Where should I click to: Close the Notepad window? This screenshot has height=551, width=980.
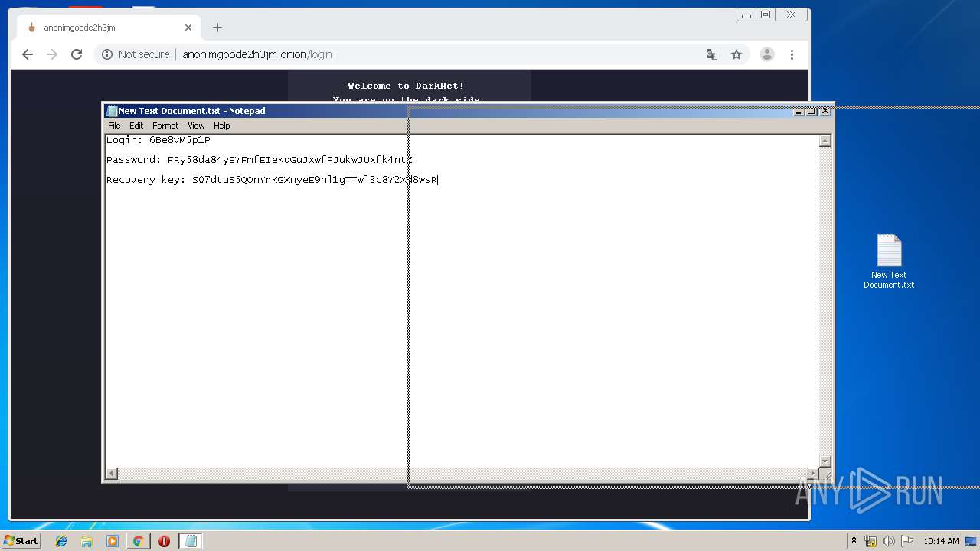(x=825, y=111)
